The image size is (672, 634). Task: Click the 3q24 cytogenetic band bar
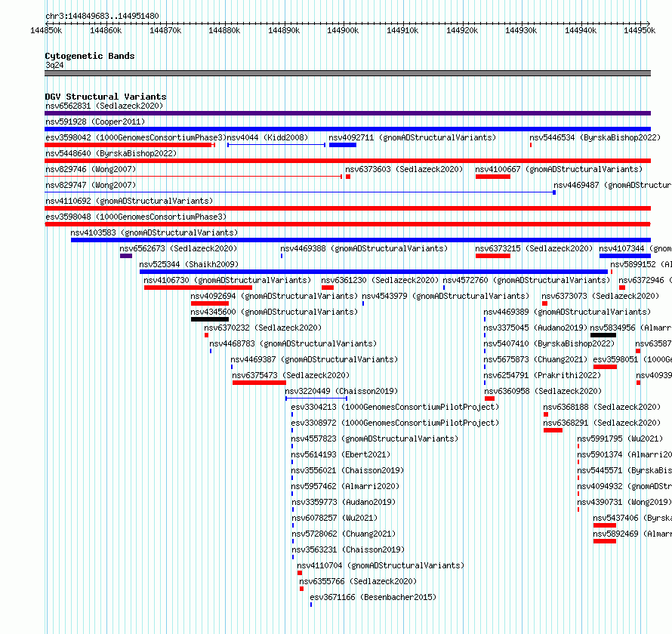click(x=347, y=73)
